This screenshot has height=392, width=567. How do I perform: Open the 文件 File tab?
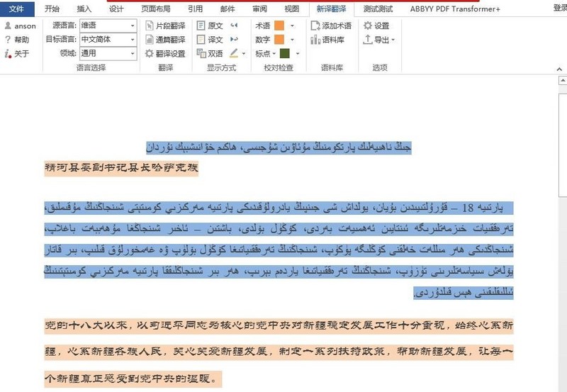[17, 9]
